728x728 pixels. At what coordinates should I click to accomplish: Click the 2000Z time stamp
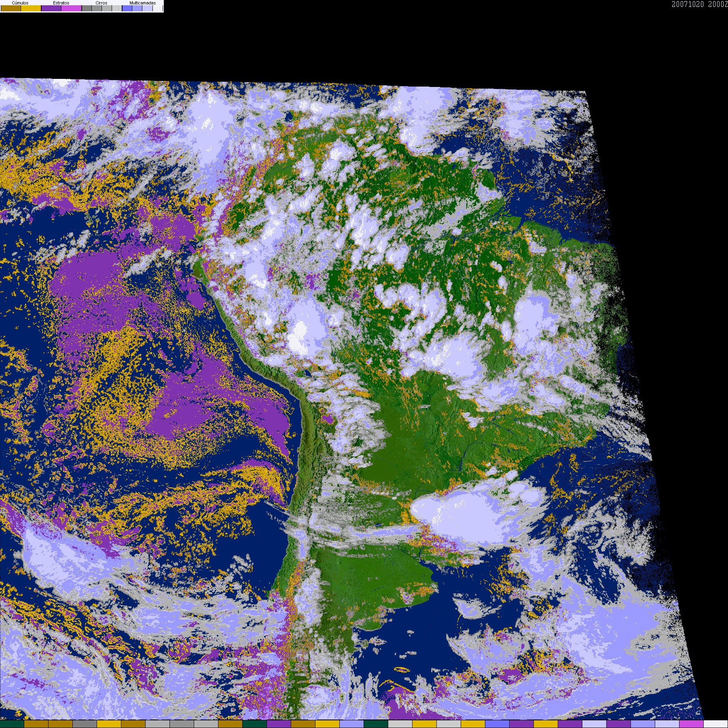(718, 4)
